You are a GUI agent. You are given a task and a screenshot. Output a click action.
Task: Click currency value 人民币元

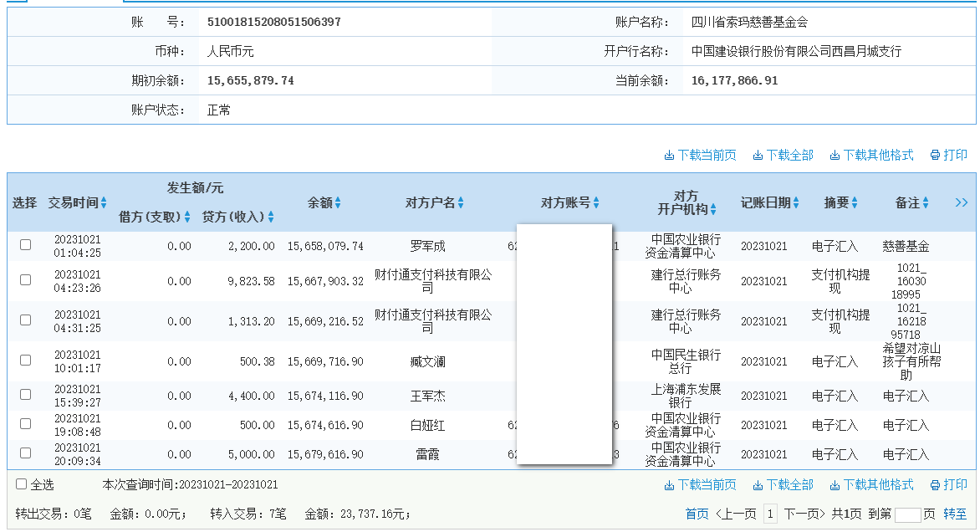pyautogui.click(x=230, y=51)
